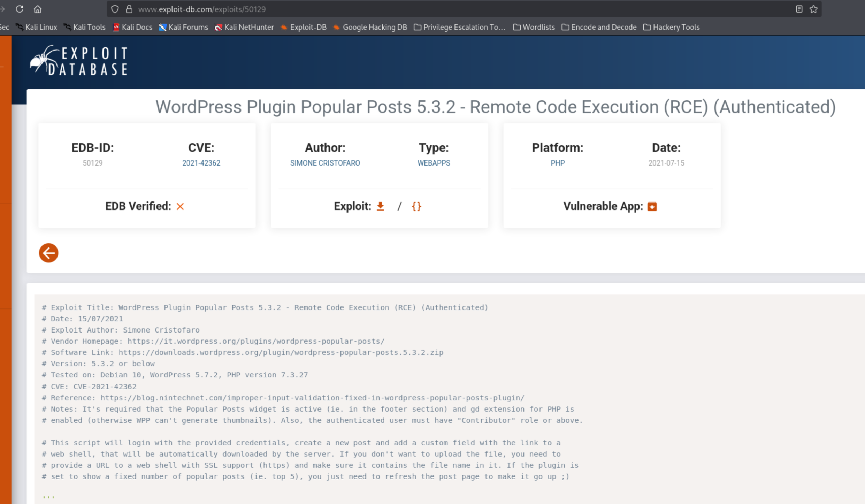This screenshot has height=504, width=865.
Task: Download the exploit via download arrow icon
Action: pyautogui.click(x=381, y=206)
